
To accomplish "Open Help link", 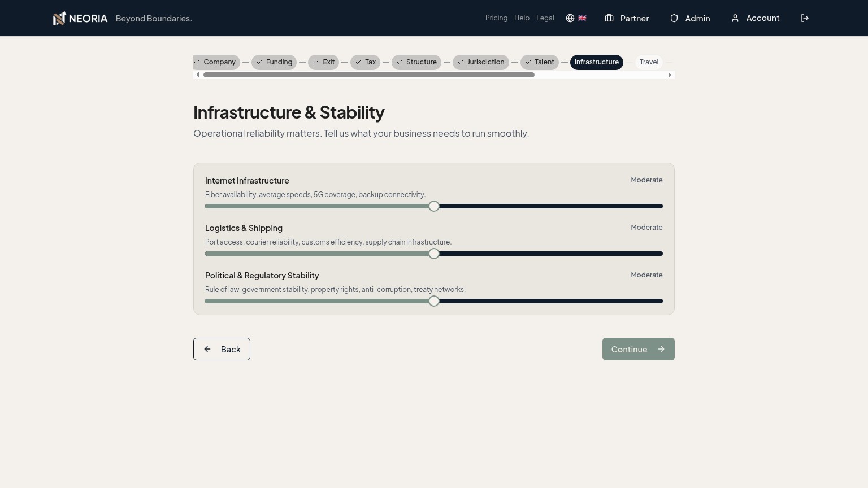I will pyautogui.click(x=522, y=18).
